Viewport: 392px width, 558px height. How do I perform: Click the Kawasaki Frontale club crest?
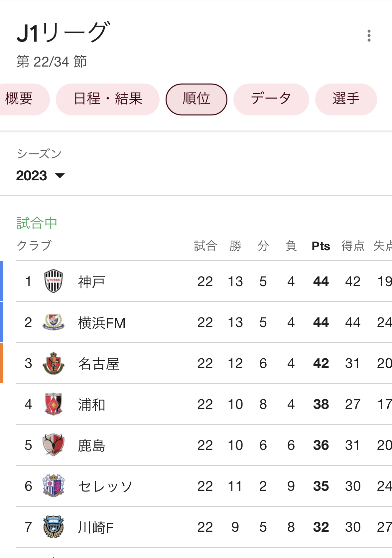coord(53,527)
